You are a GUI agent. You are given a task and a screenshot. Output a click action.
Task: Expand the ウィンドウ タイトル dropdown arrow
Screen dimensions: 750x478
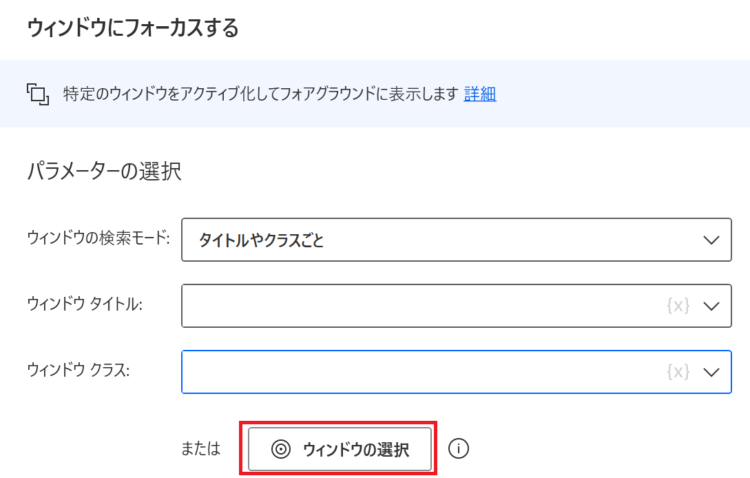click(x=711, y=306)
